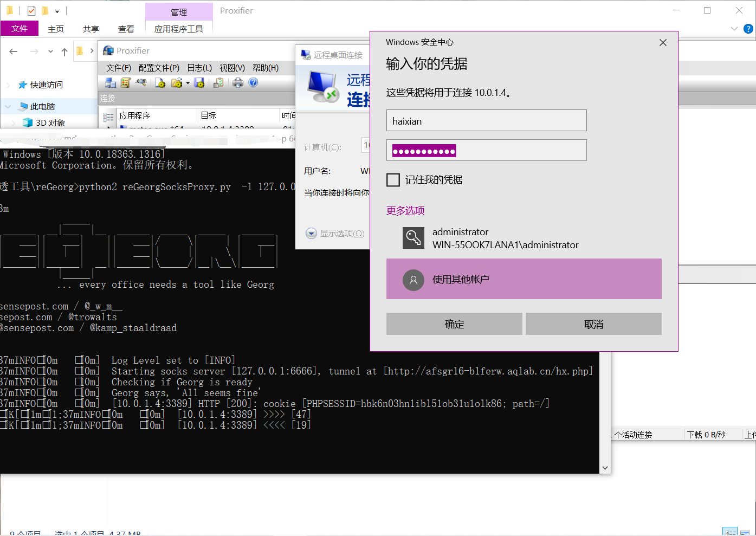The width and height of the screenshot is (756, 536).
Task: Click printer icon in Proxifier toolbar
Action: pos(238,82)
